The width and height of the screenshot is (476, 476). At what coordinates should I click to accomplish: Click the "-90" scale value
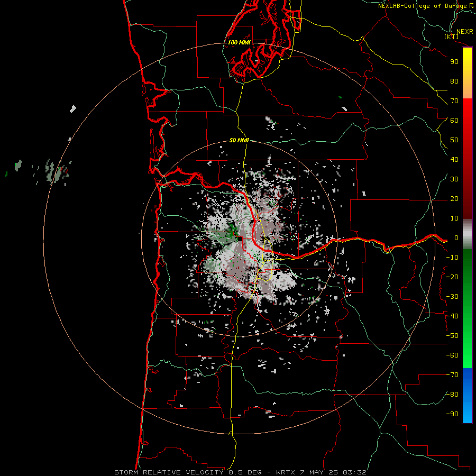pyautogui.click(x=452, y=414)
